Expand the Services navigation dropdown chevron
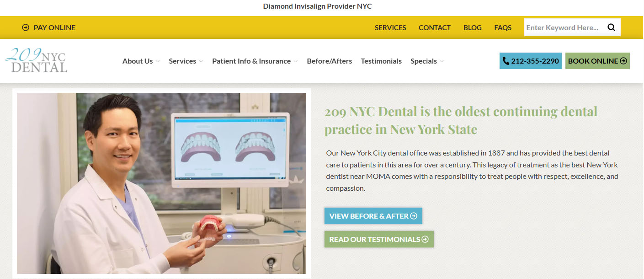644x279 pixels. coord(201,61)
